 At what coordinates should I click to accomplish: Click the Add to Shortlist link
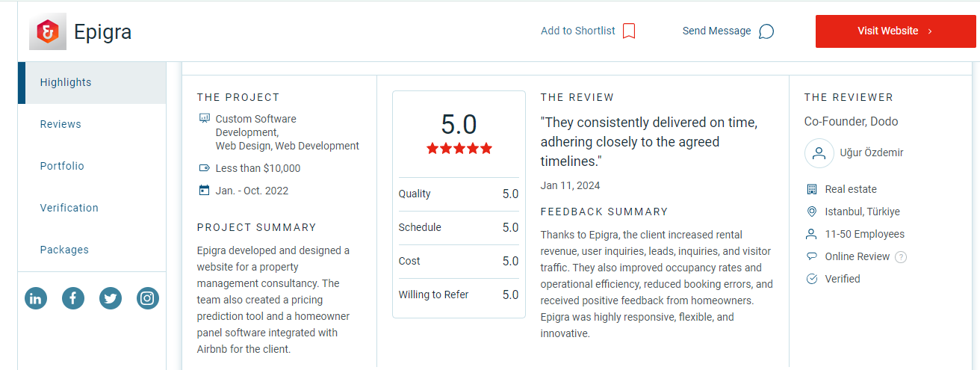coord(578,31)
